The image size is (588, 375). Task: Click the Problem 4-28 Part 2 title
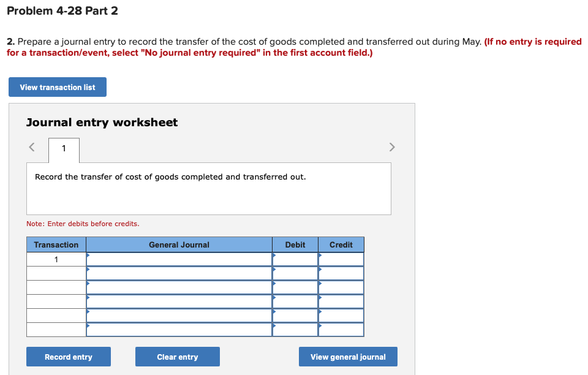[62, 10]
